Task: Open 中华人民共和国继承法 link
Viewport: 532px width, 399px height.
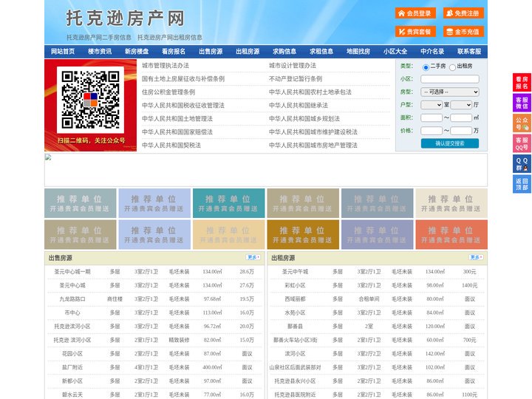Action: 299,105
